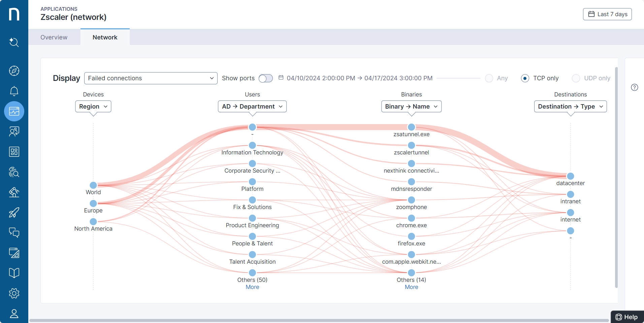This screenshot has width=644, height=323.
Task: Open the fingerprint diagnostics icon in sidebar
Action: coord(14,172)
